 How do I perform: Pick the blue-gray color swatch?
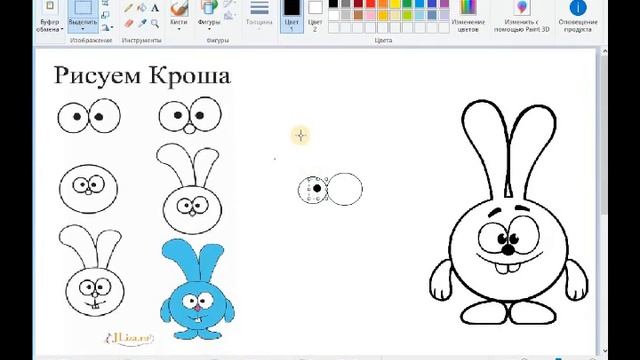click(x=431, y=16)
